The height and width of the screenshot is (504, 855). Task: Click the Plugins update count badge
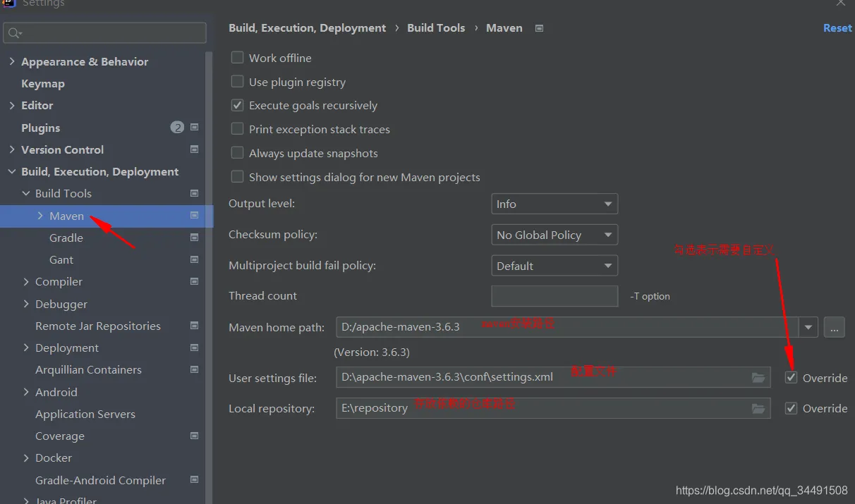(177, 128)
